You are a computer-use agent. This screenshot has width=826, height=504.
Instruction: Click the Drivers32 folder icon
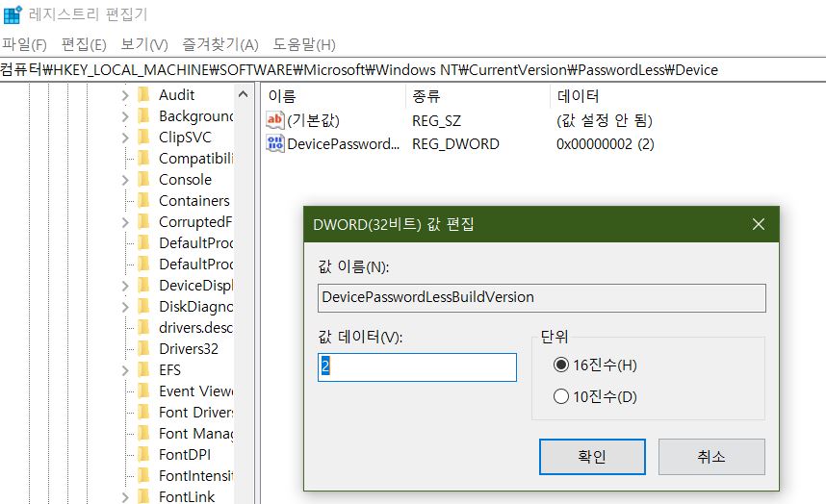143,348
